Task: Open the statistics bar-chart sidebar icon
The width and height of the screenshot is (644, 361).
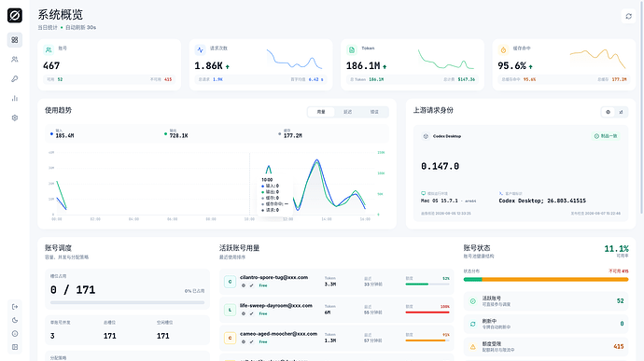Action: coord(15,98)
